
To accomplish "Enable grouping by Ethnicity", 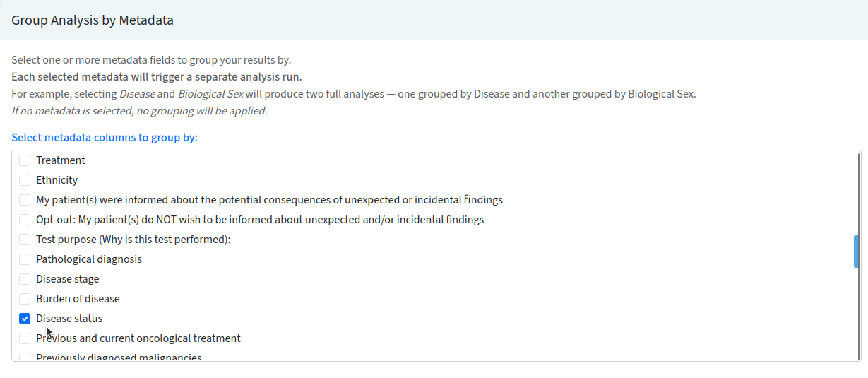I will [x=25, y=180].
